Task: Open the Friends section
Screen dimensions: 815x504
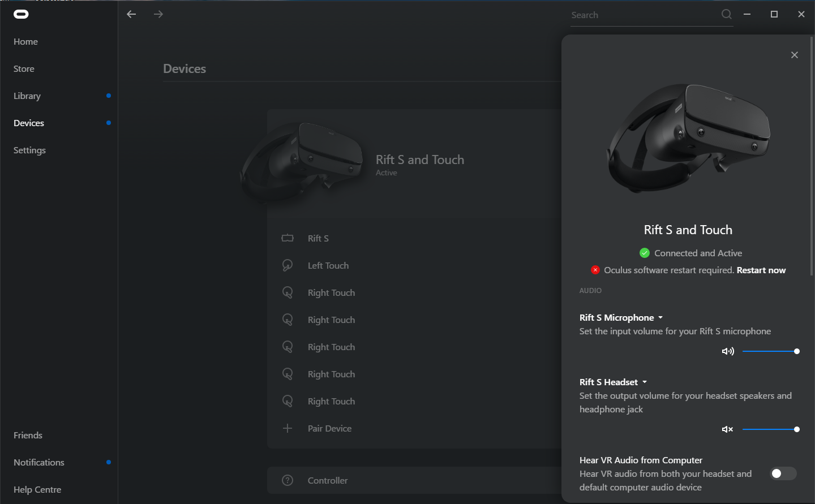Action: coord(28,435)
